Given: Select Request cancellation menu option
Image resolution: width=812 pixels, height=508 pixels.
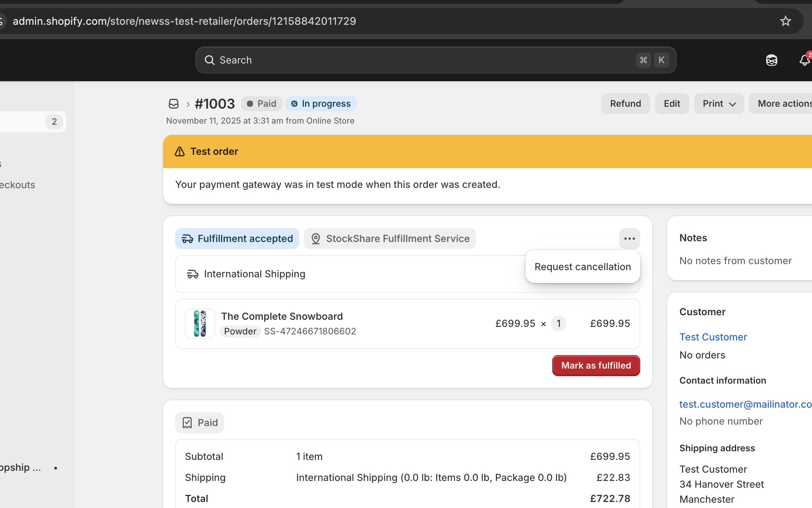Looking at the screenshot, I should point(582,267).
